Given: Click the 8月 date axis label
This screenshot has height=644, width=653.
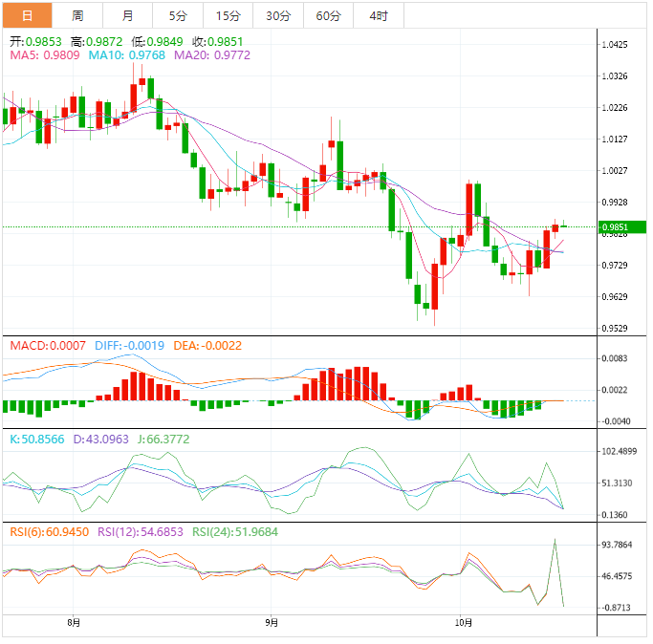Looking at the screenshot, I should coord(74,623).
